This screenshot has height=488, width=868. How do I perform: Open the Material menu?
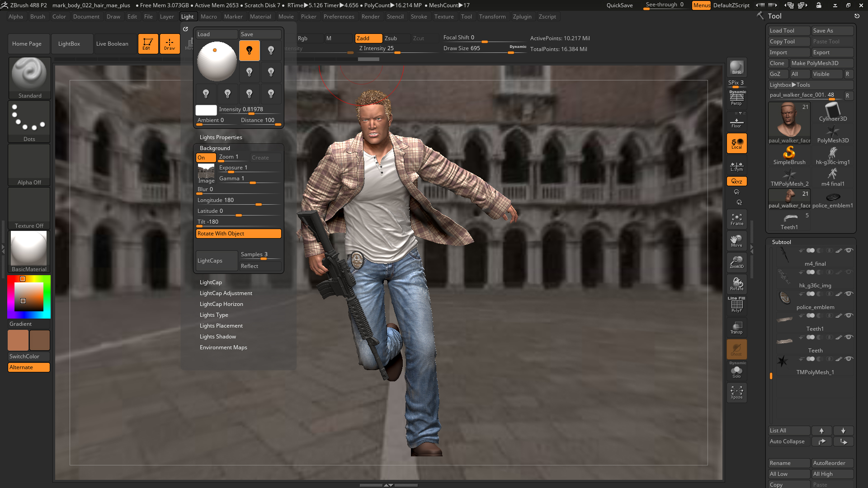click(x=260, y=17)
